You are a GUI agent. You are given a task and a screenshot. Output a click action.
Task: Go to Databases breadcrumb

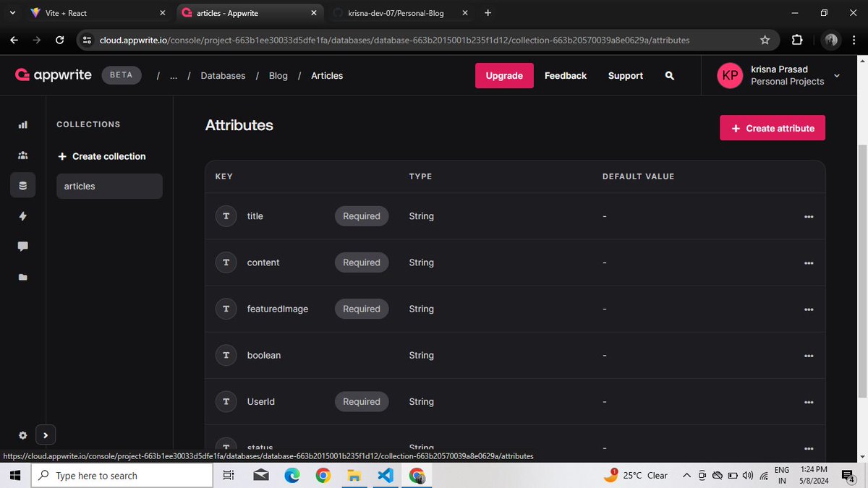coord(223,75)
